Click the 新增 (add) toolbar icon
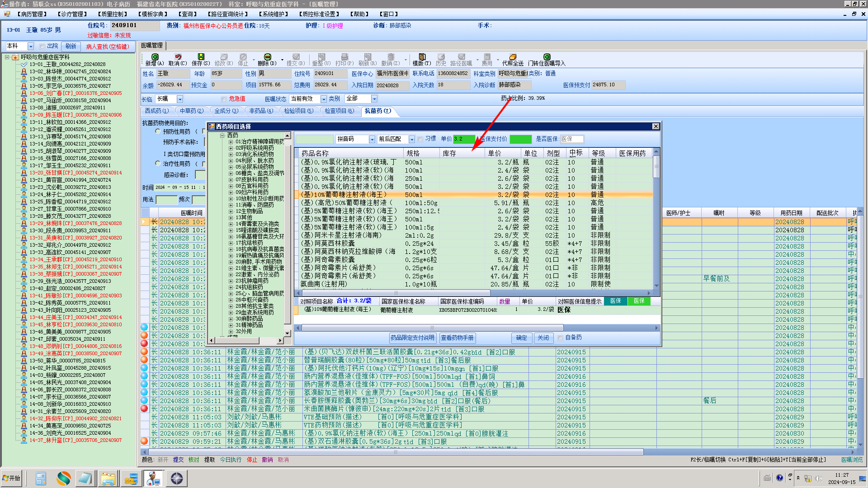The height and width of the screenshot is (488, 868). [x=155, y=57]
